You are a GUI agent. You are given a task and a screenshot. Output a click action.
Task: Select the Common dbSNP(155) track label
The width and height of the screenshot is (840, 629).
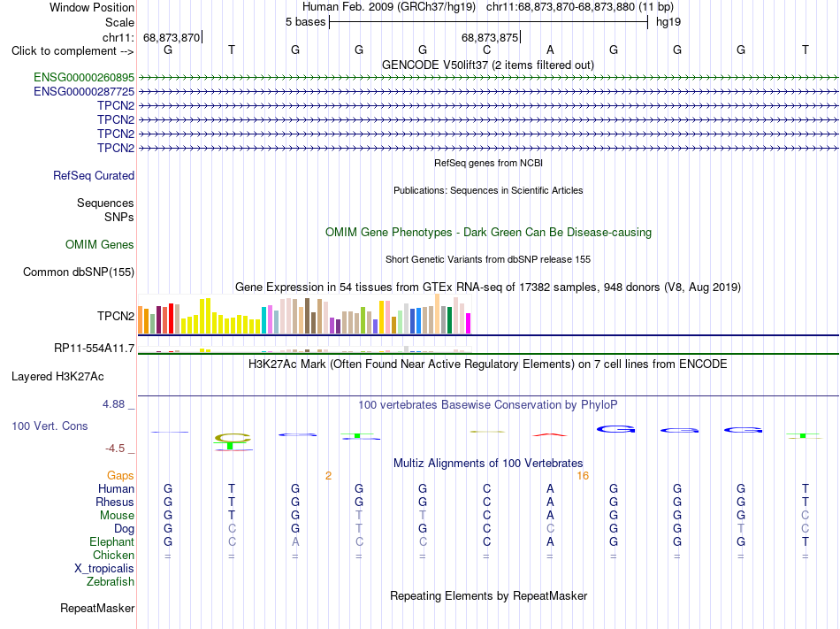(x=79, y=272)
